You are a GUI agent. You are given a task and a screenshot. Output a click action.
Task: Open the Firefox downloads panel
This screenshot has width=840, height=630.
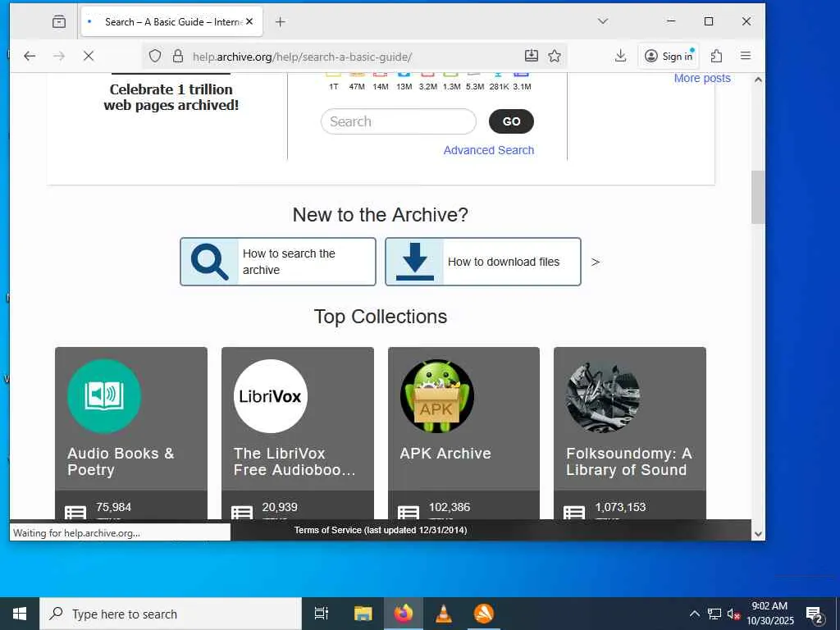(x=620, y=56)
